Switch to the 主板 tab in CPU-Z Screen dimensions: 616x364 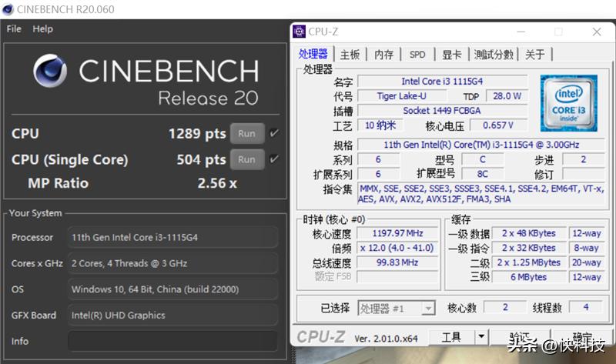tap(350, 55)
